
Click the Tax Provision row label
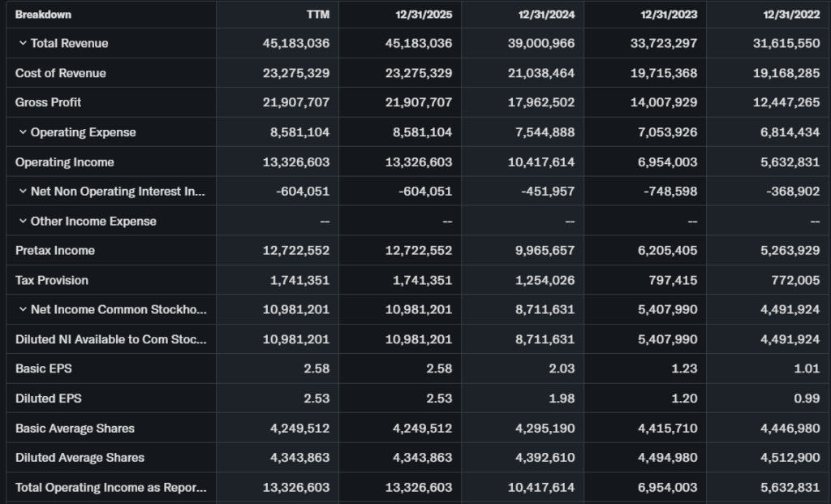coord(52,280)
